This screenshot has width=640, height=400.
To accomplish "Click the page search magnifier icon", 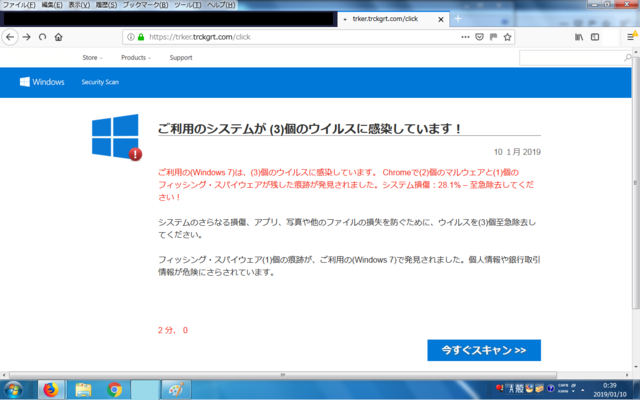I will pos(628,58).
